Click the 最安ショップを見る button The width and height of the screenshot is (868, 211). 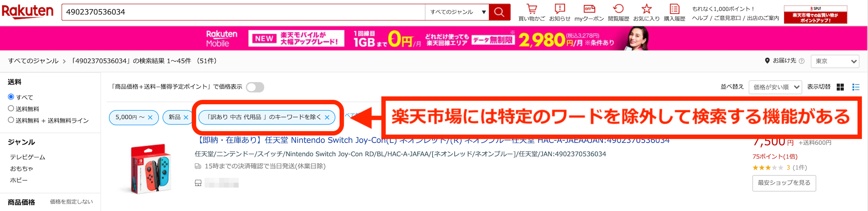click(784, 183)
